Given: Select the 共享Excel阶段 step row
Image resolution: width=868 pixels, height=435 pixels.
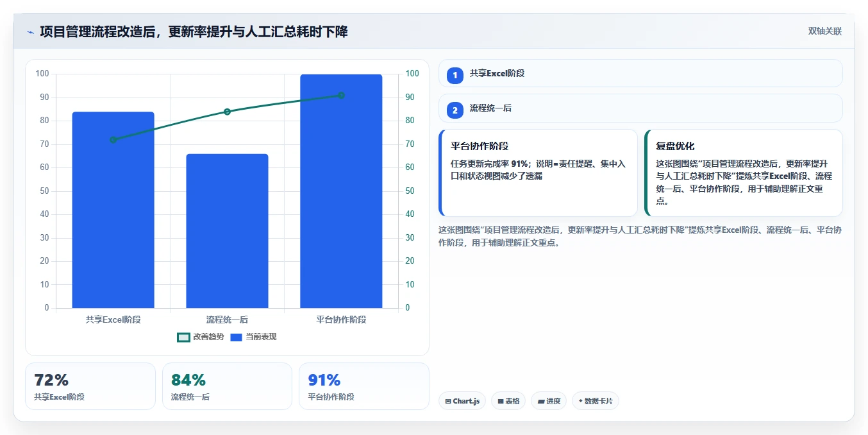Looking at the screenshot, I should pos(640,73).
